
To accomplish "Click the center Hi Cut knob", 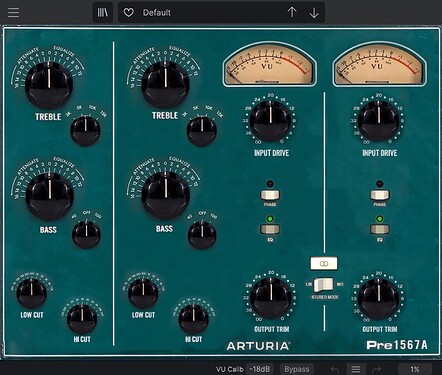I will tap(194, 319).
